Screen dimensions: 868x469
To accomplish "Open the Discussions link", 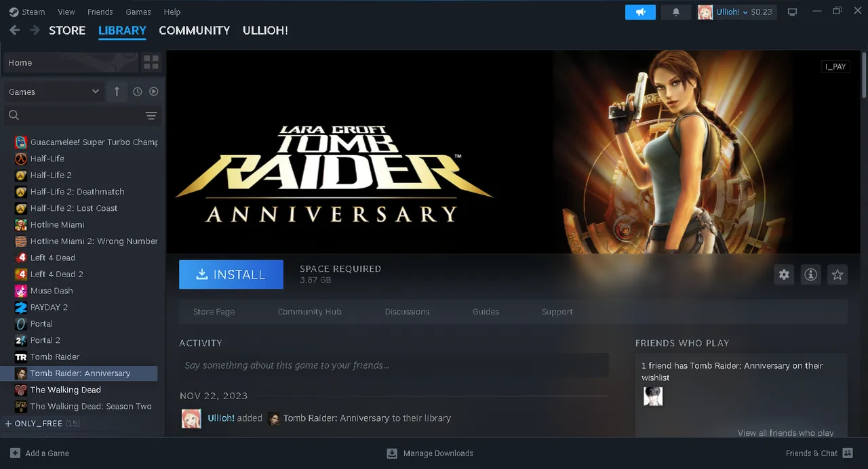I will coord(407,312).
